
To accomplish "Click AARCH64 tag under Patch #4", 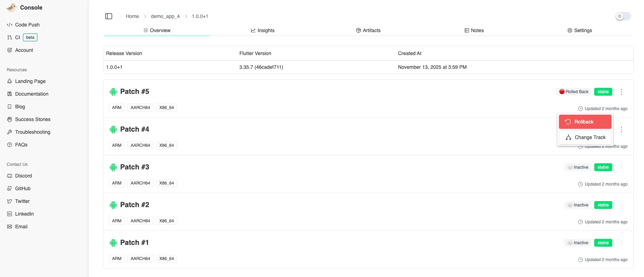I will [140, 145].
